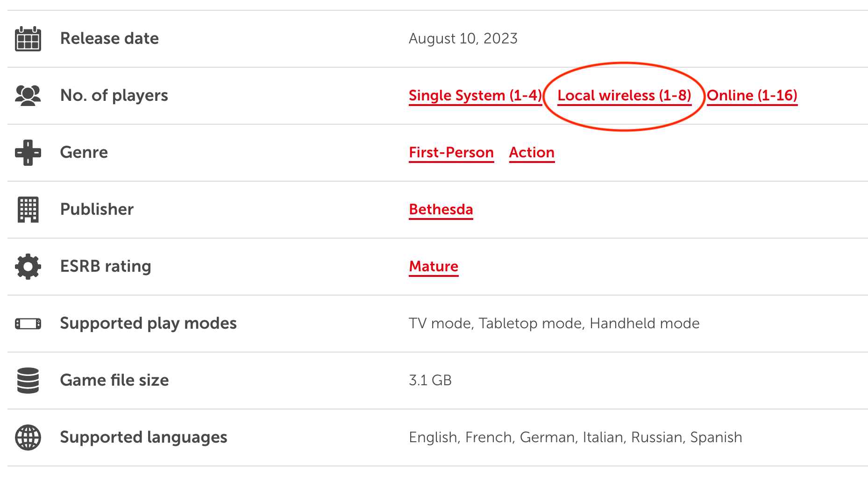Open the Local wireless (1-8) link
Image resolution: width=868 pixels, height=480 pixels.
click(624, 96)
